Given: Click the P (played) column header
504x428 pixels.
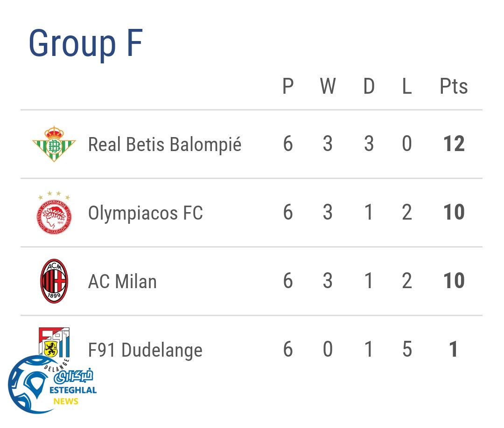Looking at the screenshot, I should point(288,87).
